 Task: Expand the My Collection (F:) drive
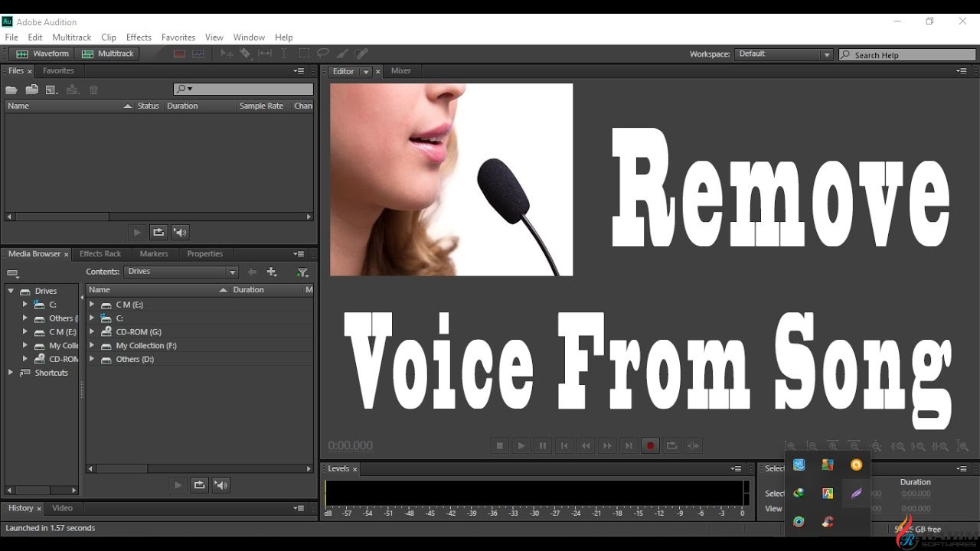[x=92, y=346]
